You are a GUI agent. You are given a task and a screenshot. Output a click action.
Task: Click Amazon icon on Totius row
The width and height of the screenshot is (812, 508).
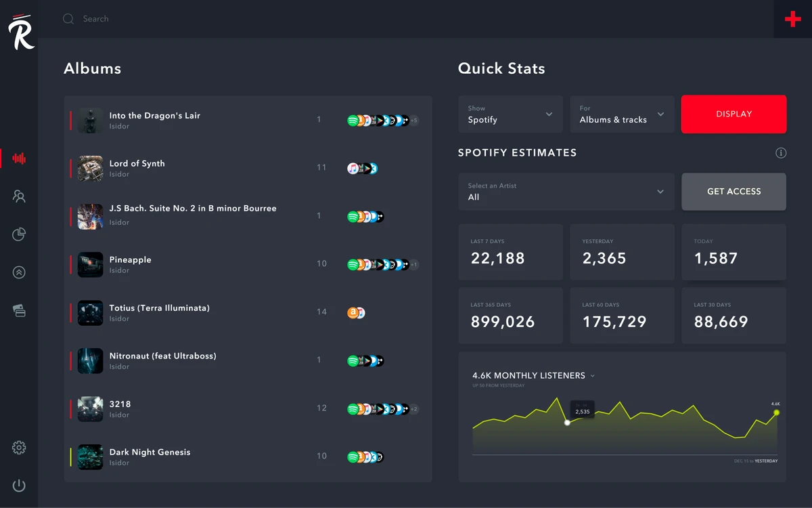tap(352, 313)
